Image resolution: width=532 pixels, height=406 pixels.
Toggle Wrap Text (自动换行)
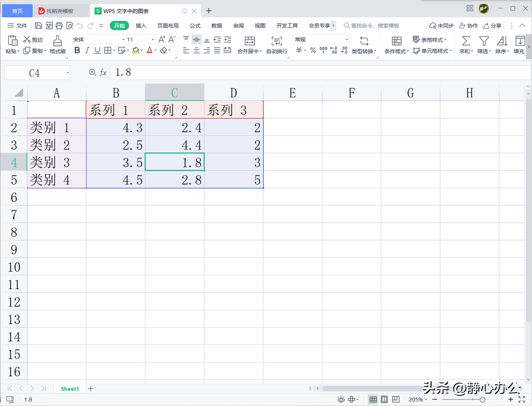coord(277,45)
